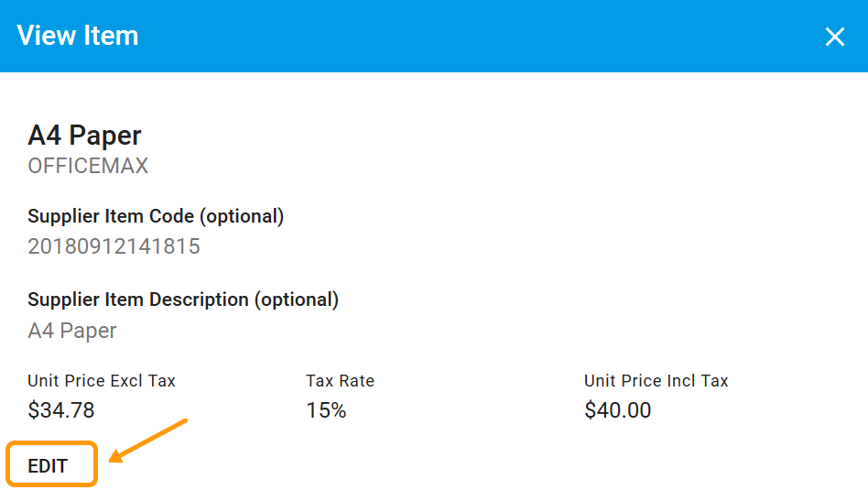
Task: Click the Tax Rate label
Action: coord(340,381)
